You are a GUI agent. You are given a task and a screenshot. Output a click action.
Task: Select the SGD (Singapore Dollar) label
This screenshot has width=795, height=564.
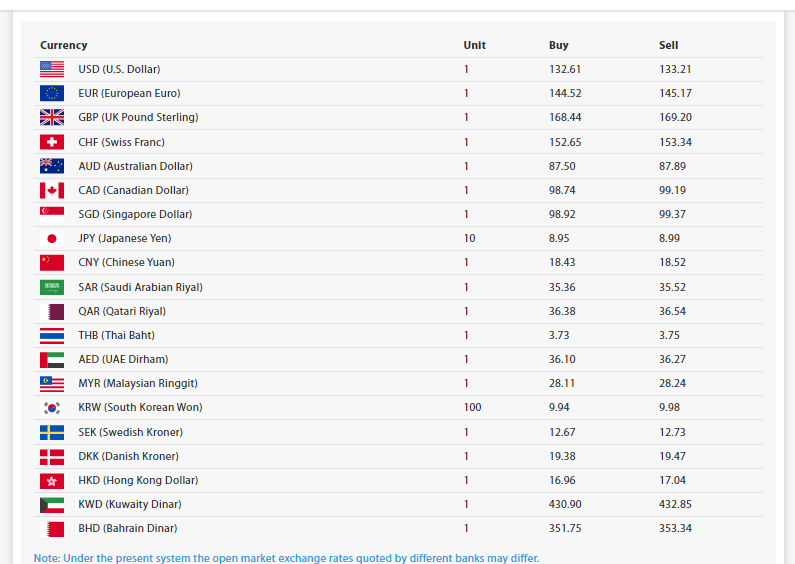pos(135,214)
